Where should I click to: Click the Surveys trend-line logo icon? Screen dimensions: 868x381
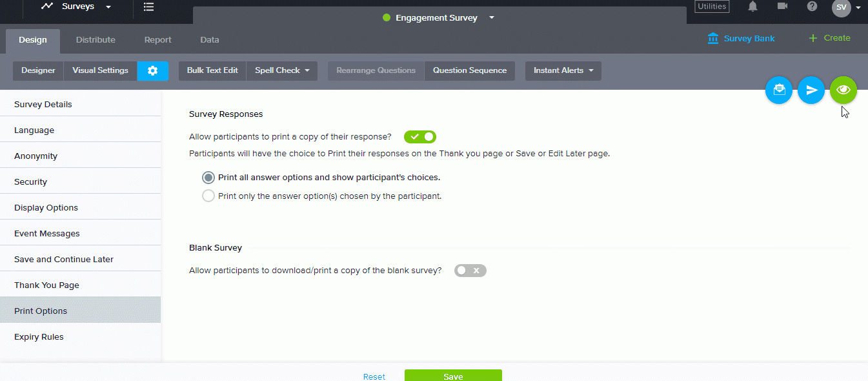click(46, 6)
